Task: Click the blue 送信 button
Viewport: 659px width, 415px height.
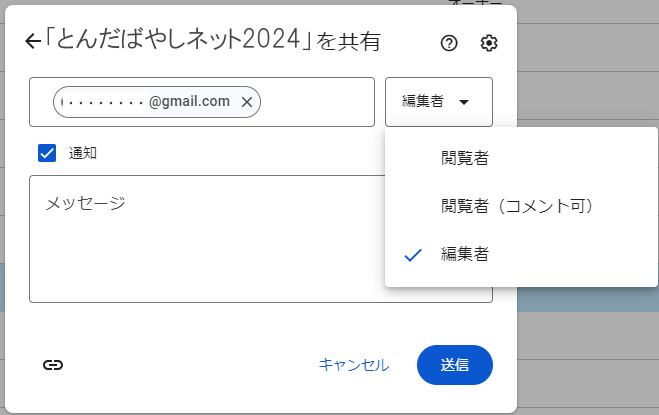Action: pyautogui.click(x=454, y=365)
